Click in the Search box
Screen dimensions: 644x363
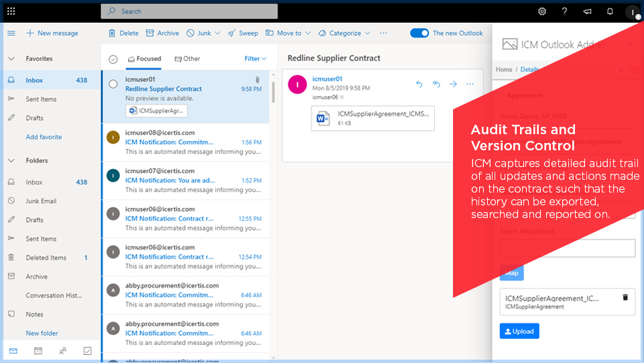tap(189, 11)
